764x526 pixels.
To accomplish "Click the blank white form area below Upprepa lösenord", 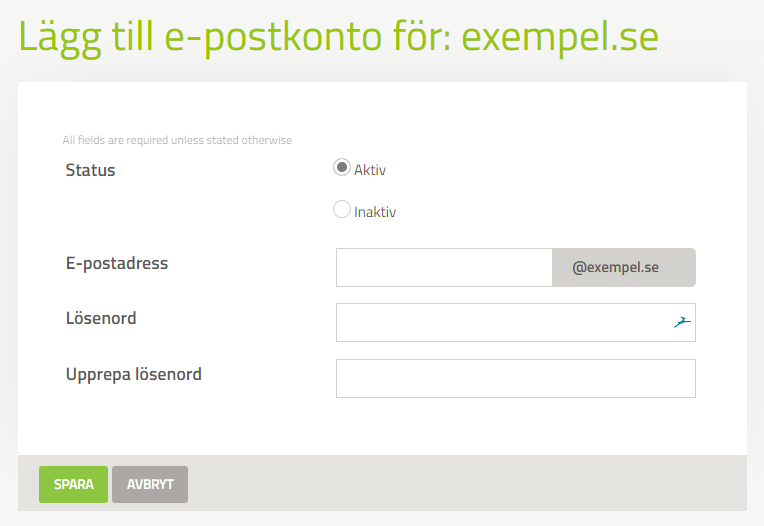I will pyautogui.click(x=382, y=429).
